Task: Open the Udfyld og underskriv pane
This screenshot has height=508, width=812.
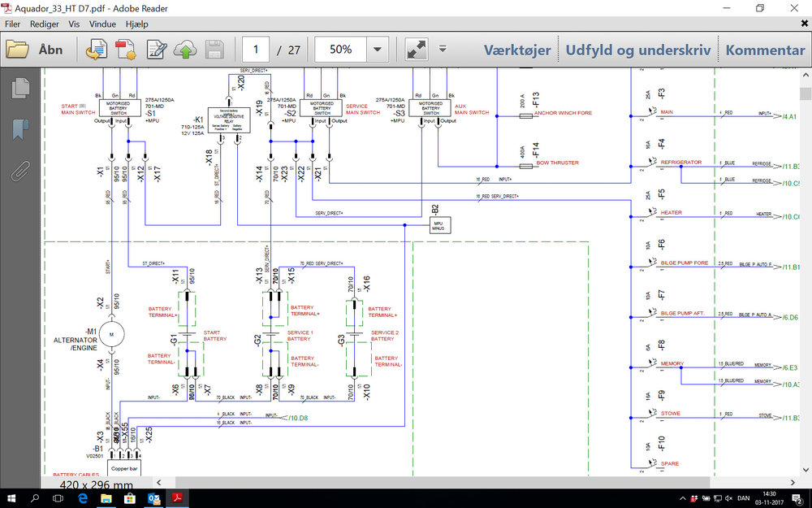Action: [x=638, y=50]
